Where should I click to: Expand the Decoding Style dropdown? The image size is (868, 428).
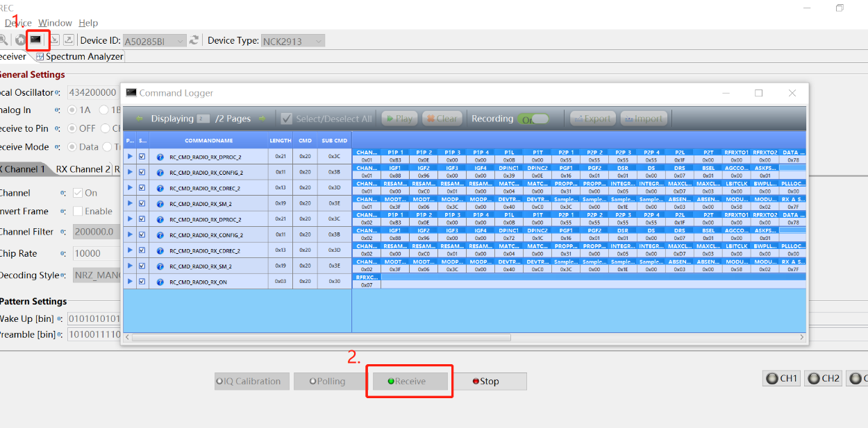[97, 275]
